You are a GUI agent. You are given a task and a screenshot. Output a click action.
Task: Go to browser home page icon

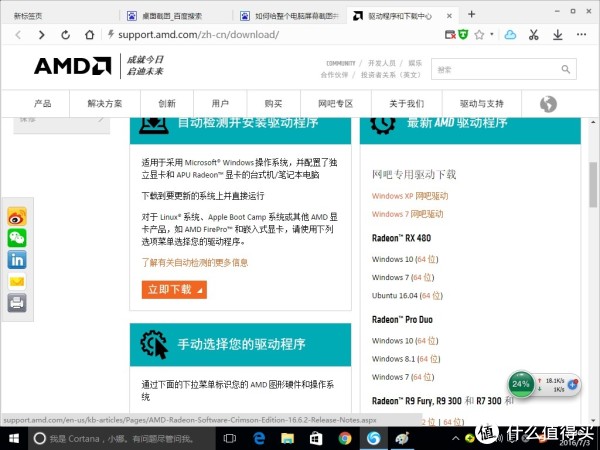(x=89, y=35)
